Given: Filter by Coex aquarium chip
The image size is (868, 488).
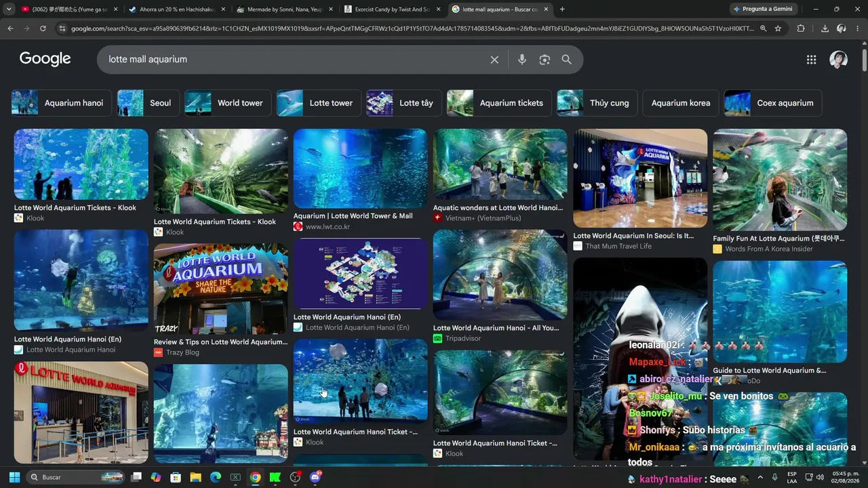Looking at the screenshot, I should (772, 103).
